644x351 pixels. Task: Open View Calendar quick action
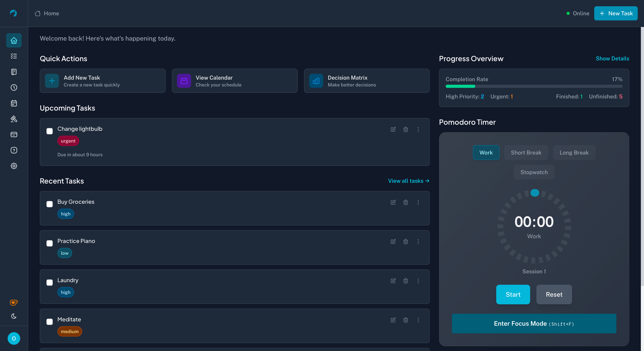[235, 81]
